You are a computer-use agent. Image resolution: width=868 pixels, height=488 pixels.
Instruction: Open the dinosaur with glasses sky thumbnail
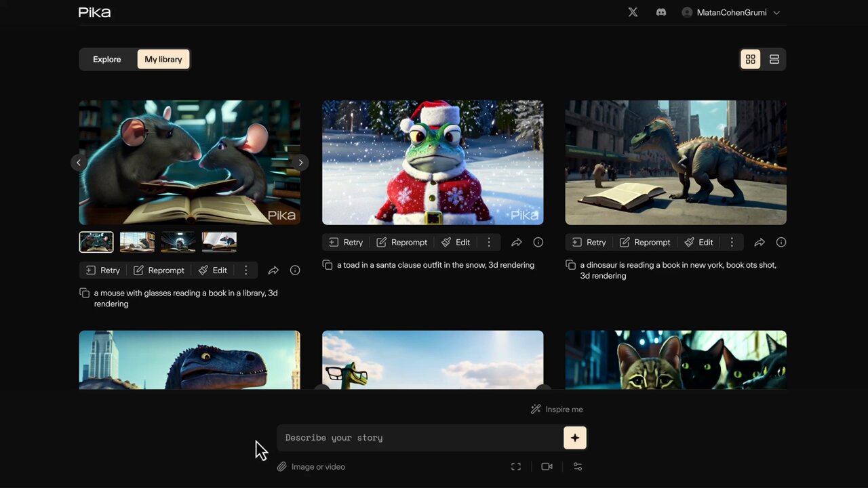click(x=433, y=360)
